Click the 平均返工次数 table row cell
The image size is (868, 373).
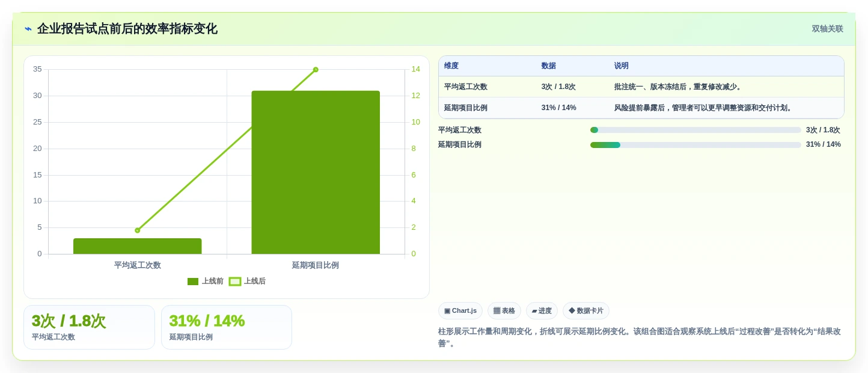[x=466, y=87]
